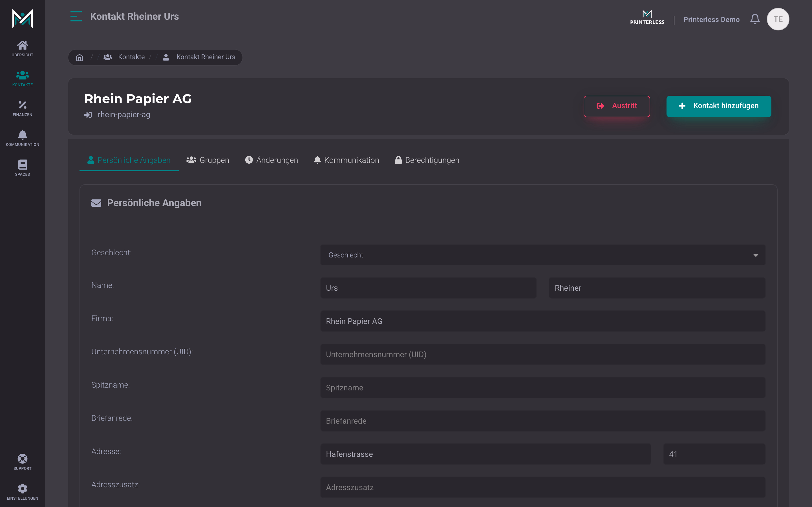Open the Übersicht home icon in sidebar
The width and height of the screenshot is (812, 507).
23,45
